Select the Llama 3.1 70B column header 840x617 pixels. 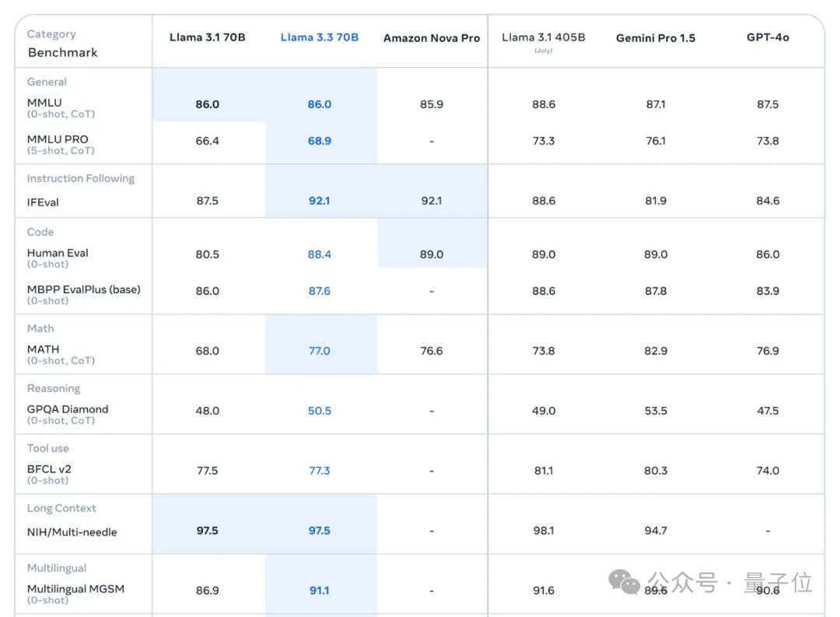pyautogui.click(x=207, y=37)
